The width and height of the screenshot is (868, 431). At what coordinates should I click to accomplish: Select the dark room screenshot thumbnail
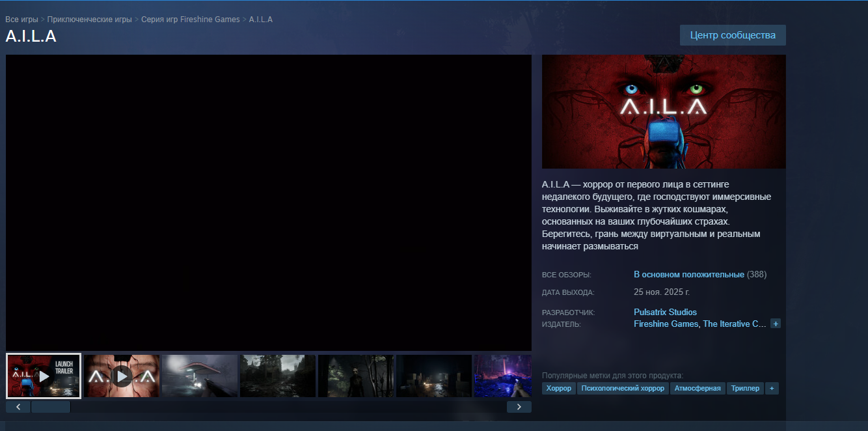[x=434, y=376]
